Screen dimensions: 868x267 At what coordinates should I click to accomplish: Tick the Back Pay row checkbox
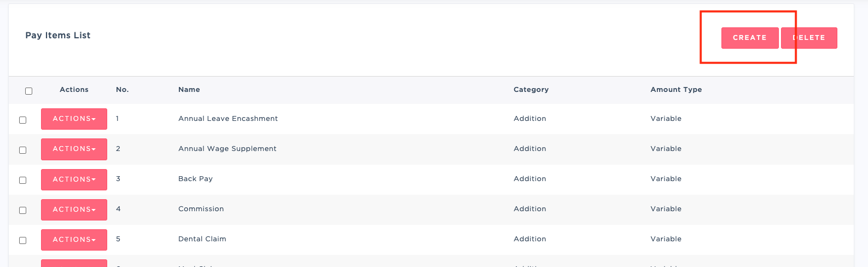pos(23,180)
